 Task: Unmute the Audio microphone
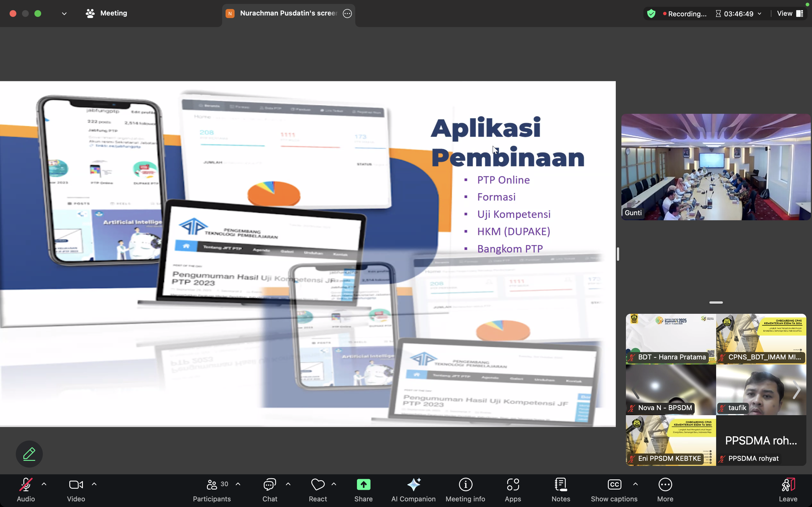point(26,484)
